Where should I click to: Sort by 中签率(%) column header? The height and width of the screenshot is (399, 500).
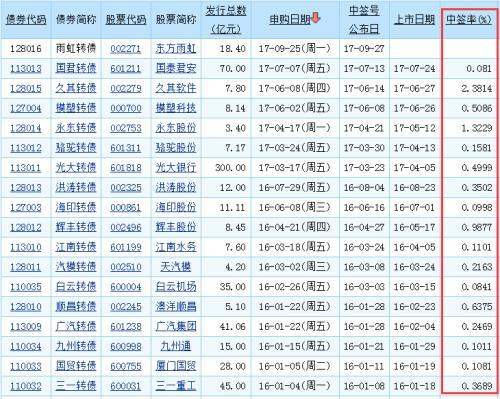469,20
